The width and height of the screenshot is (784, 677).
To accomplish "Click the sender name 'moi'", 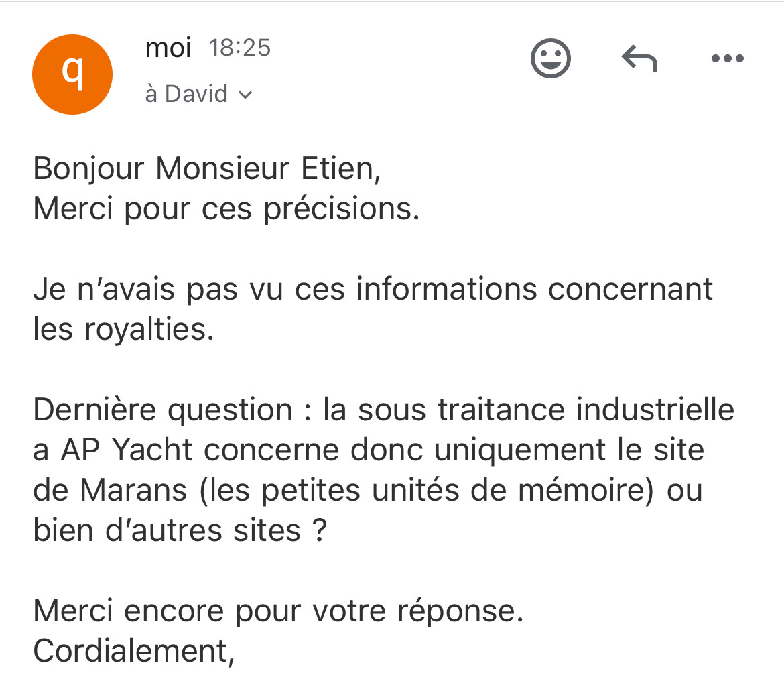I will [x=168, y=48].
